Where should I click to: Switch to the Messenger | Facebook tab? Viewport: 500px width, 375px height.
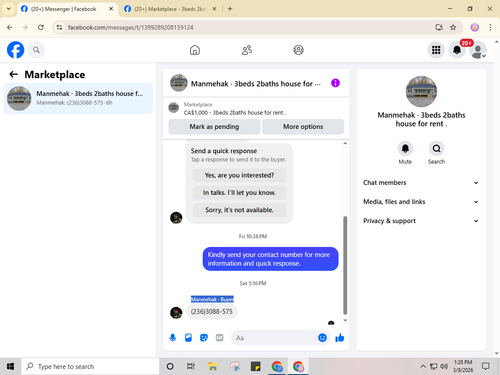click(x=63, y=9)
